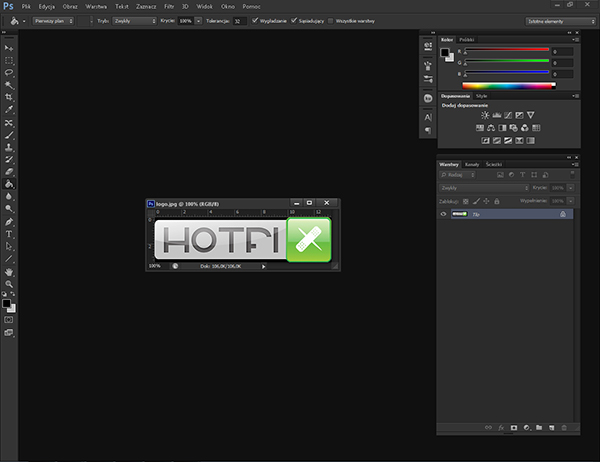Select the Line shape tool
Image resolution: width=600 pixels, height=462 pixels.
[x=9, y=259]
